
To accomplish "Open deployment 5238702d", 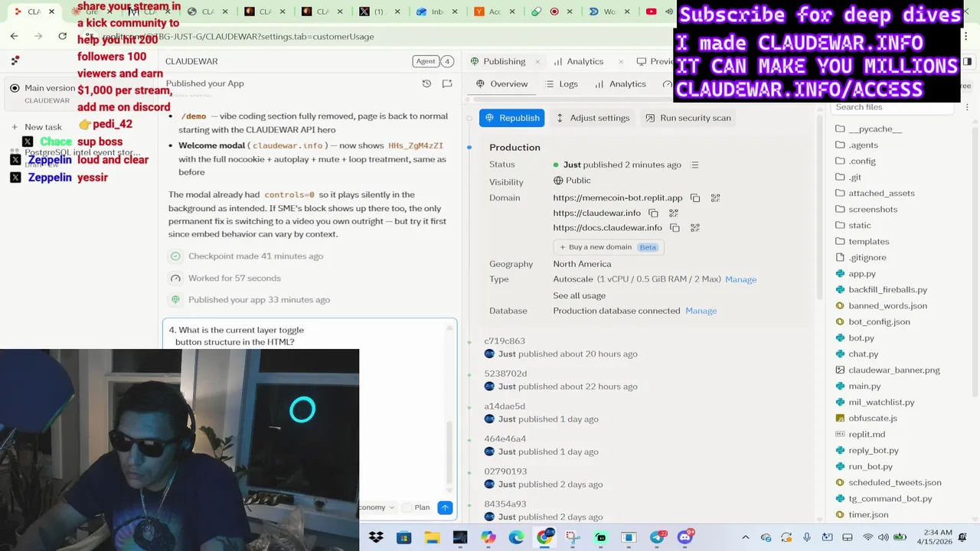I will point(505,373).
